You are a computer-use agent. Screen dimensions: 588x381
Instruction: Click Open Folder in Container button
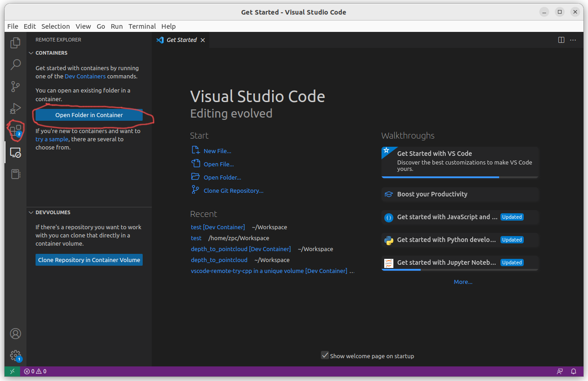89,115
